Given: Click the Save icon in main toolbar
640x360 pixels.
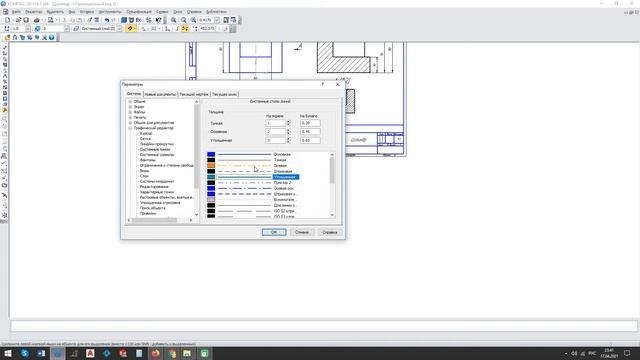Looking at the screenshot, I should click(26, 20).
